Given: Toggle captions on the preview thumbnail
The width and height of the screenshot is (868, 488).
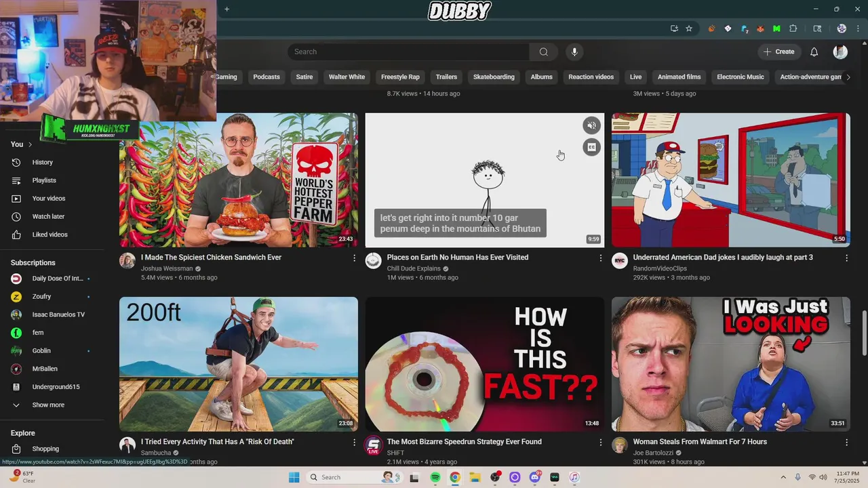Looking at the screenshot, I should 591,147.
